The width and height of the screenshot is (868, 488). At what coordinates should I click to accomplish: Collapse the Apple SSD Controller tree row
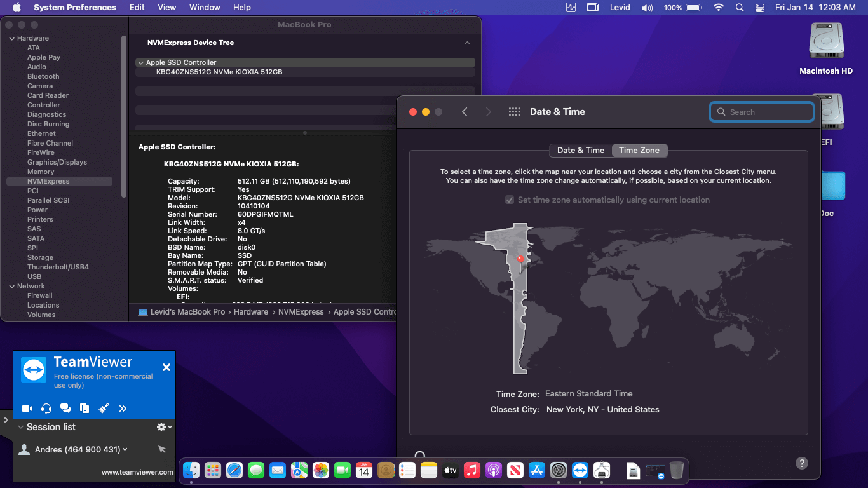[x=140, y=63]
